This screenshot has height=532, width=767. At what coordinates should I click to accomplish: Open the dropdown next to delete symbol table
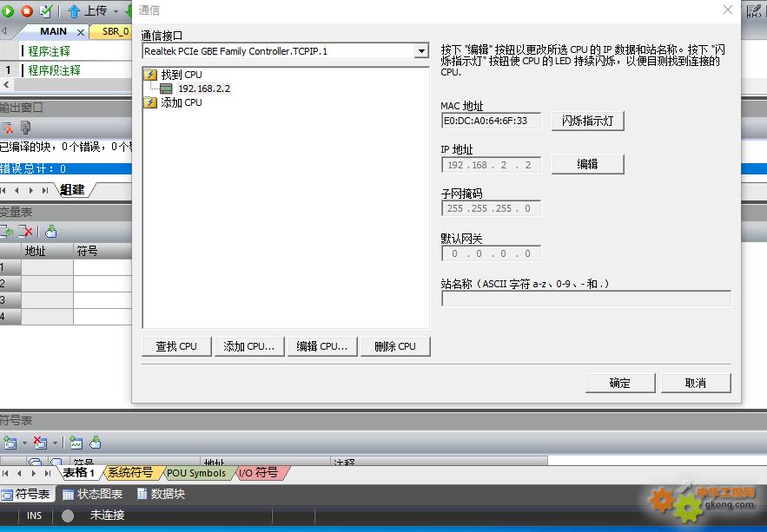pyautogui.click(x=55, y=443)
